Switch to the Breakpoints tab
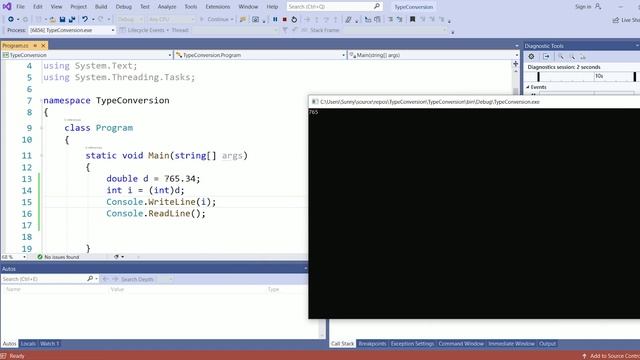Viewport: 640px width, 360px height. [x=372, y=344]
